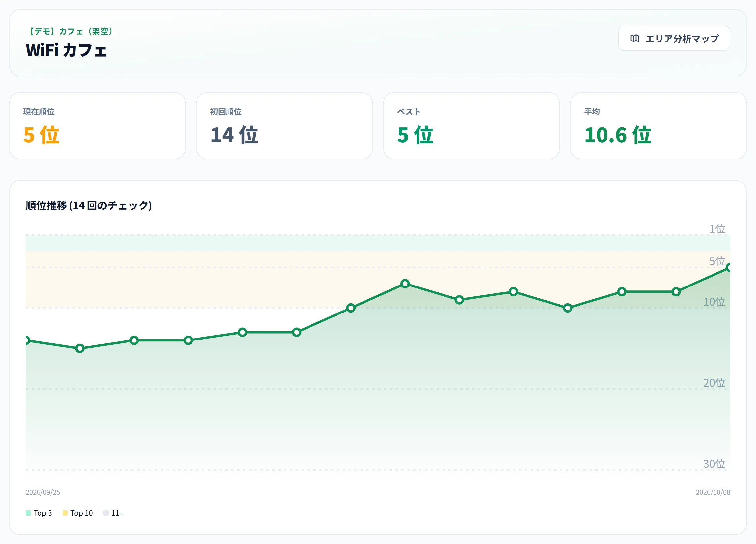The height and width of the screenshot is (544, 756).
Task: Click the ベスト 5位 value
Action: tap(415, 135)
